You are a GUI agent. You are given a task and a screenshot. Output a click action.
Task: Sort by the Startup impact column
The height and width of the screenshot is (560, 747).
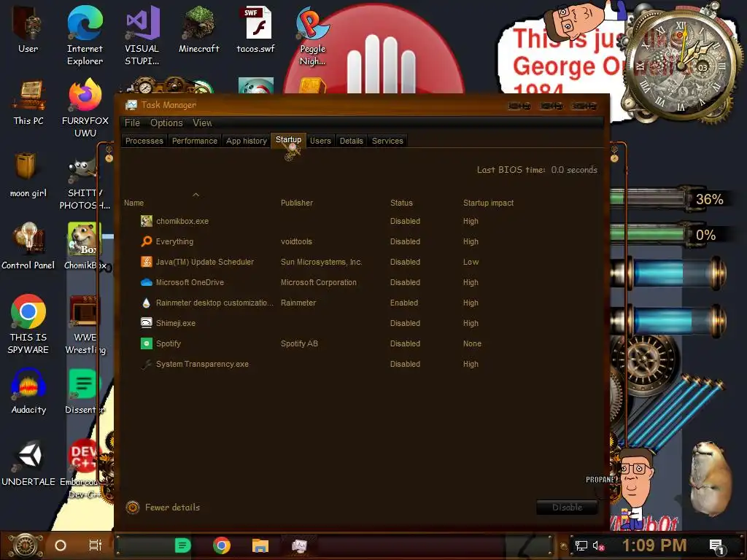[x=488, y=203]
